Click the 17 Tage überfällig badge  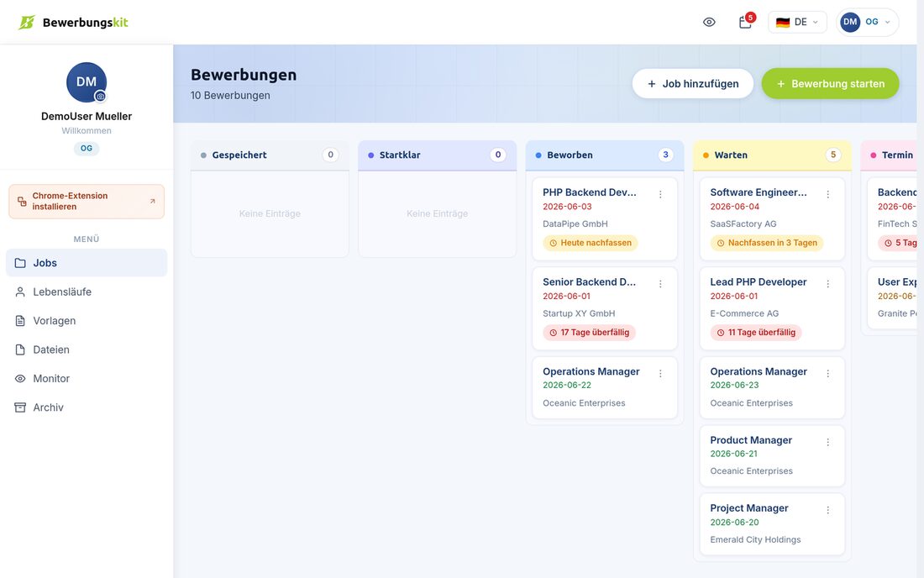pyautogui.click(x=590, y=333)
